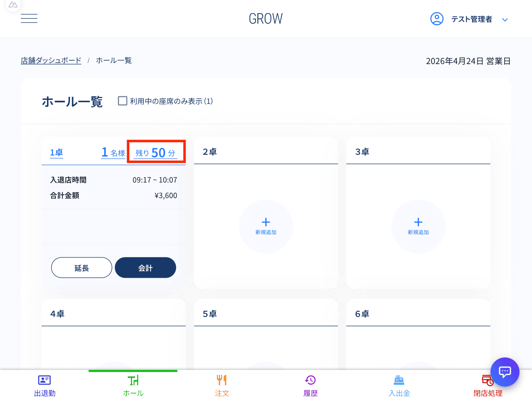Click the user profile avatar icon
This screenshot has width=532, height=399.
click(437, 19)
